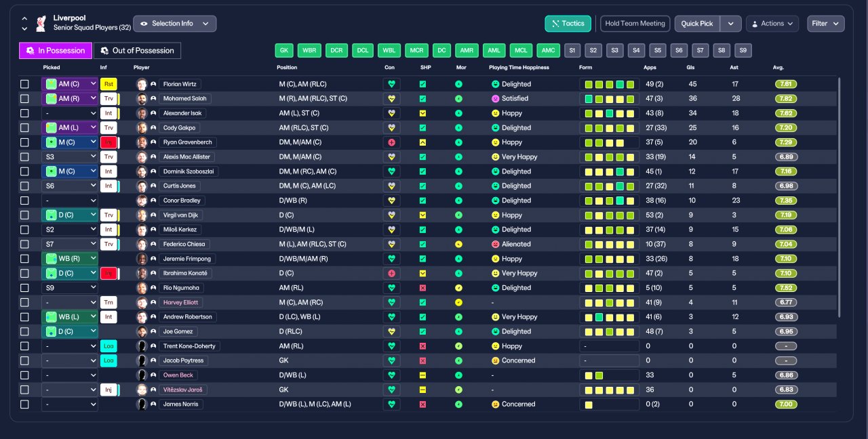Click Florian Wirtz's 7.81 average rating
The width and height of the screenshot is (868, 439).
(x=786, y=84)
